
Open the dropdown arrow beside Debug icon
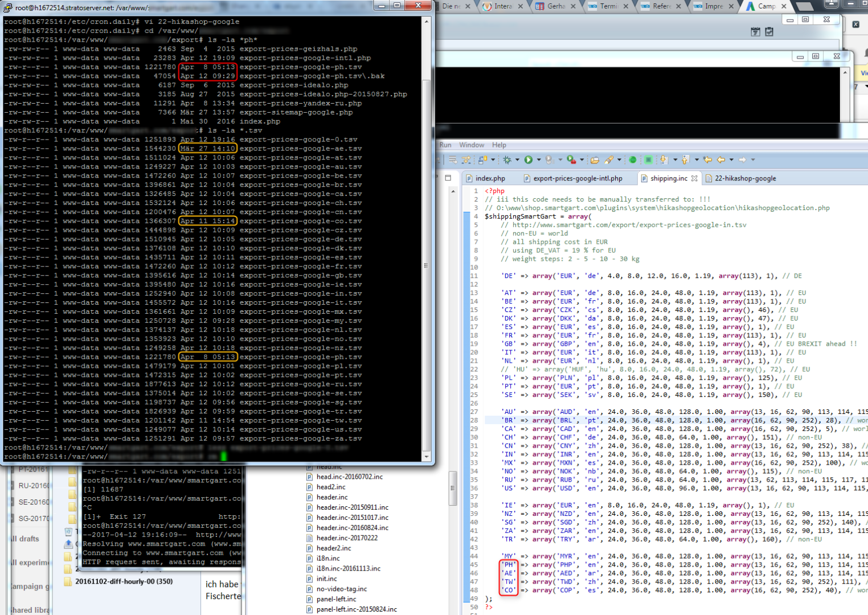click(x=517, y=160)
